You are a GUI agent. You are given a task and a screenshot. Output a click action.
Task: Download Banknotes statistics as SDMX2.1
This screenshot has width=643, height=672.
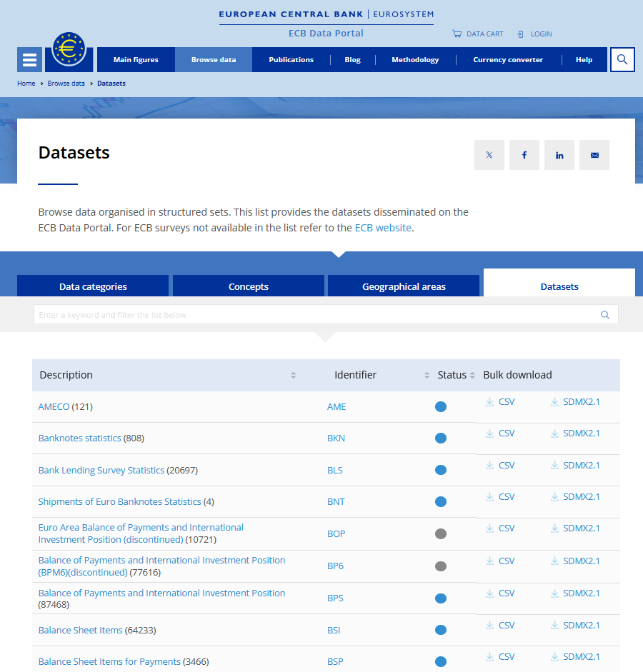[575, 433]
